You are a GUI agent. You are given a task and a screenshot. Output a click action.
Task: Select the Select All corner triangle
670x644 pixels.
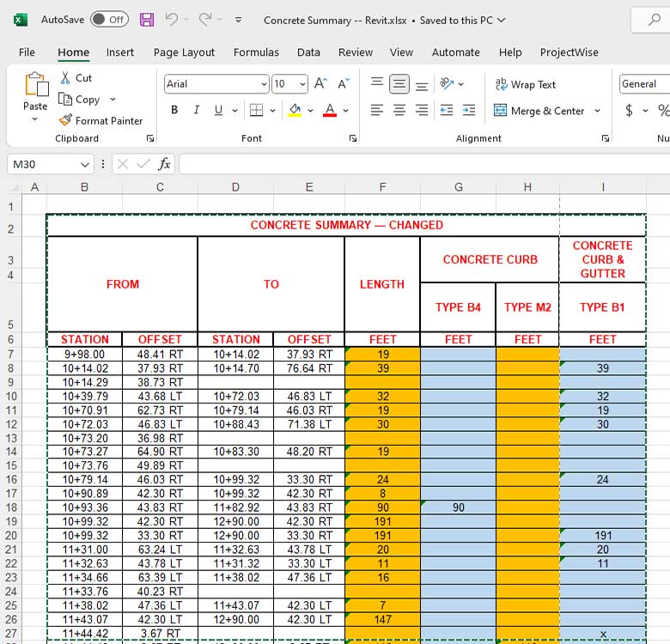(x=15, y=187)
